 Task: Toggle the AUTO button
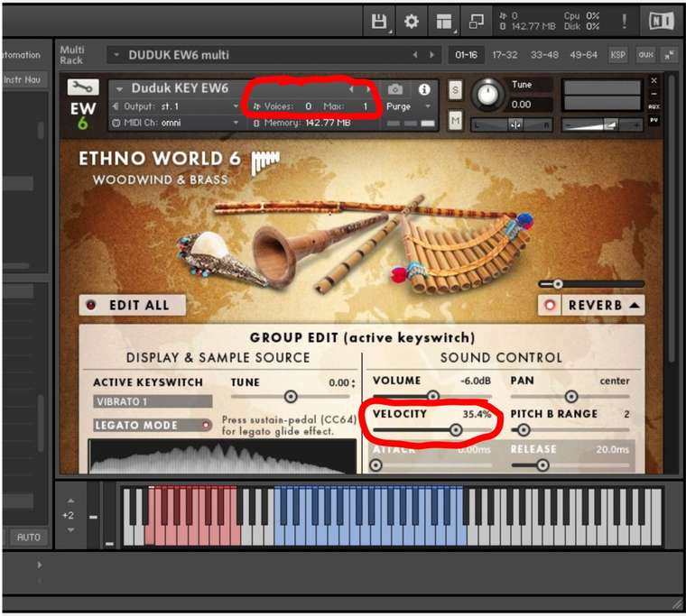29,537
